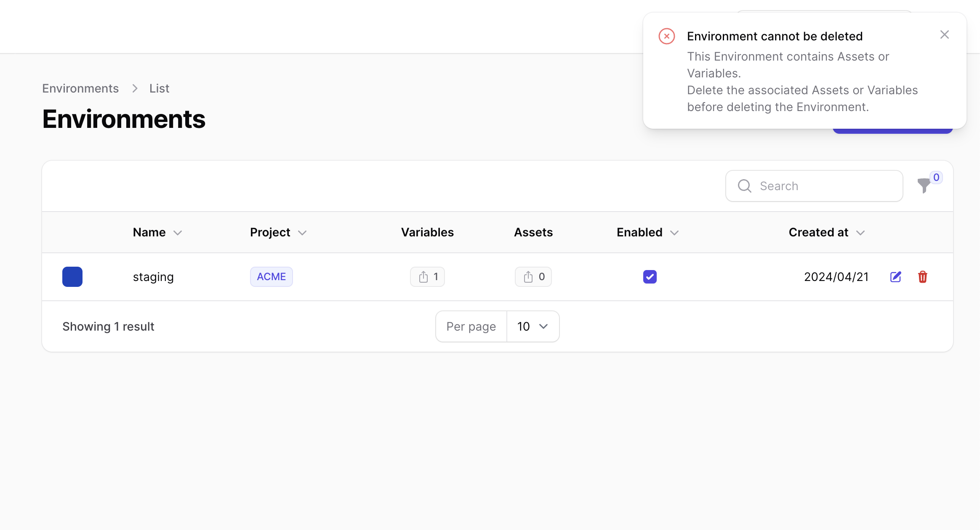The image size is (980, 530).
Task: Click the filter icon next to Search
Action: pos(924,186)
